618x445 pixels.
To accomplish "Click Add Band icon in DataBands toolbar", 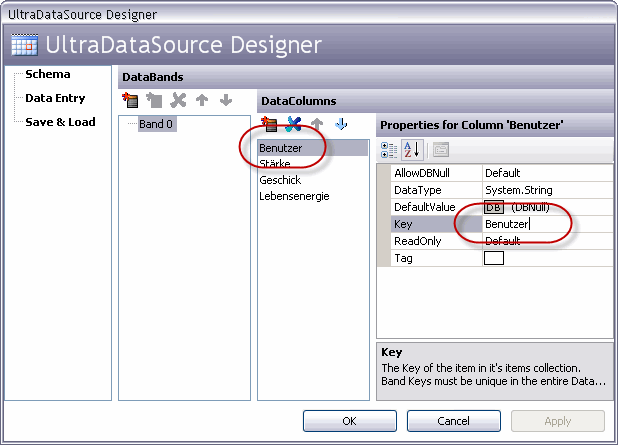I will tap(129, 100).
